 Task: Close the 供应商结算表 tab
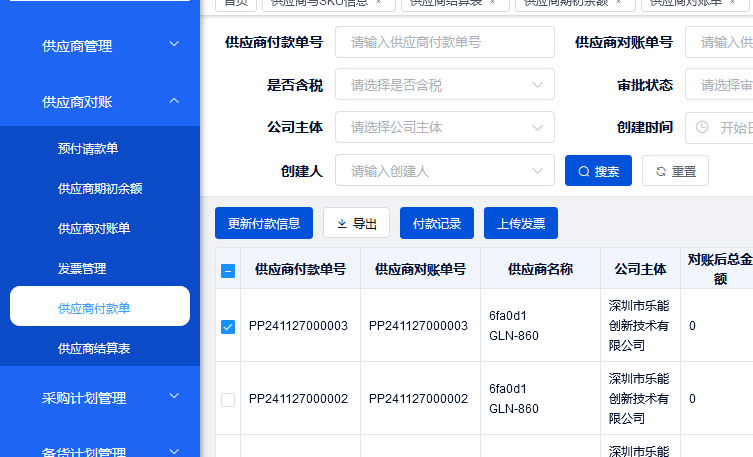492,3
